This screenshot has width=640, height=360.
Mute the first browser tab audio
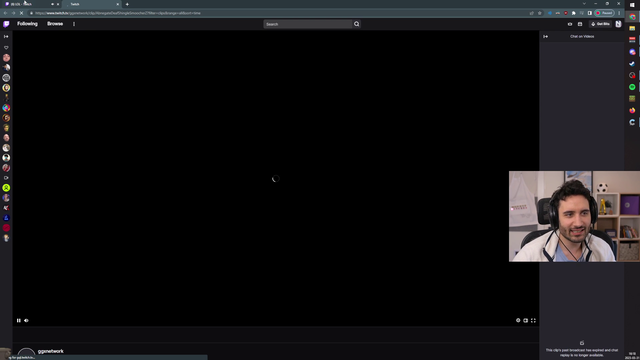point(52,4)
